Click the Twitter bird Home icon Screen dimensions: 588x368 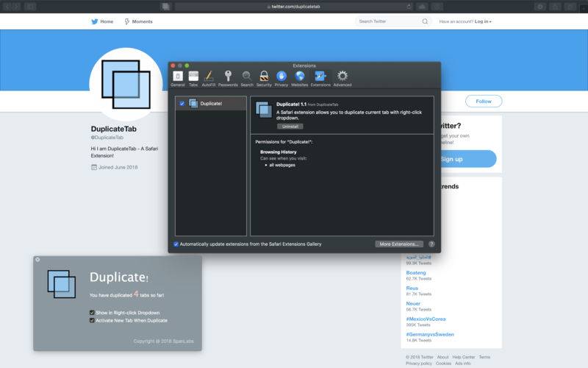click(95, 21)
